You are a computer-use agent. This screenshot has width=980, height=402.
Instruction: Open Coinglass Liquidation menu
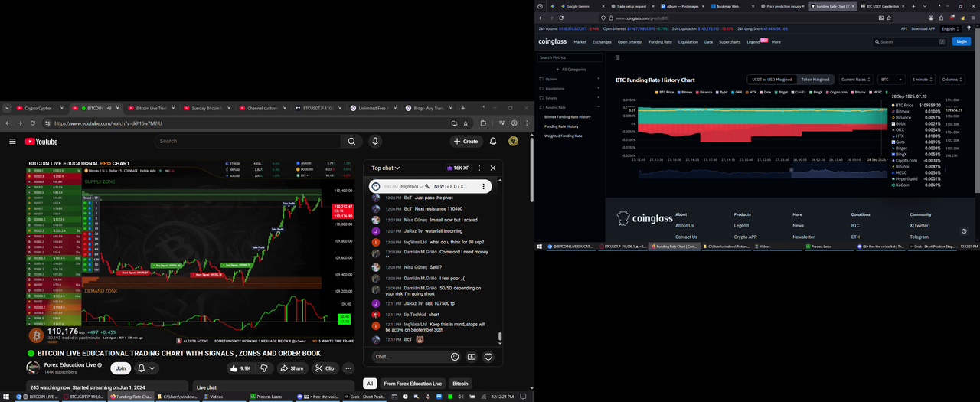[688, 41]
